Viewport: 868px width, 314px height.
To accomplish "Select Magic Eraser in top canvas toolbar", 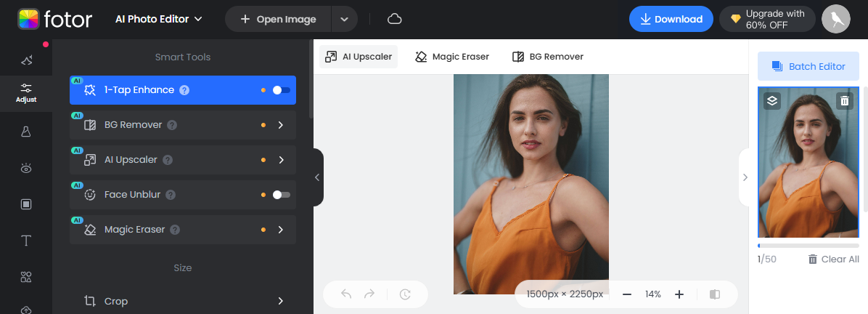I will pos(452,57).
